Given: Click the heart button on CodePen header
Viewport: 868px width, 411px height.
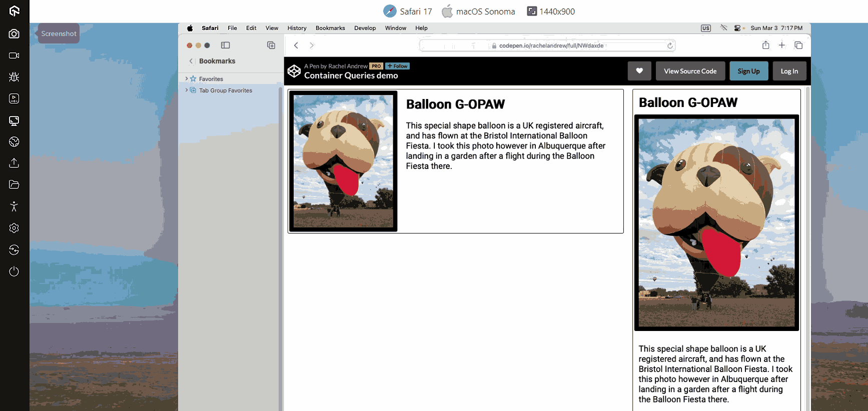Looking at the screenshot, I should (x=639, y=71).
